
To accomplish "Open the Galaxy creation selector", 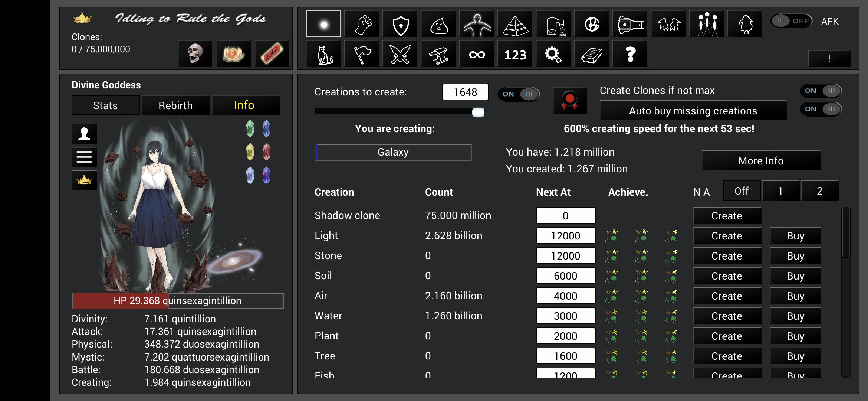I will tap(393, 152).
